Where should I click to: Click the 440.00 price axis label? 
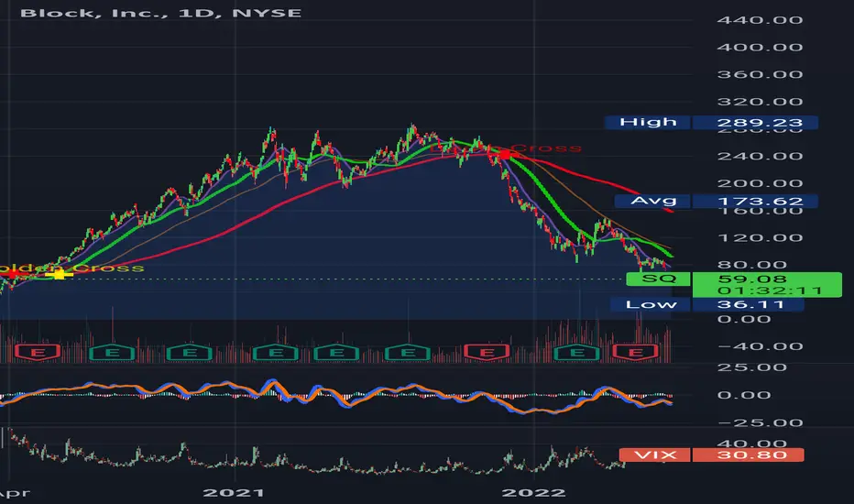[x=760, y=20]
